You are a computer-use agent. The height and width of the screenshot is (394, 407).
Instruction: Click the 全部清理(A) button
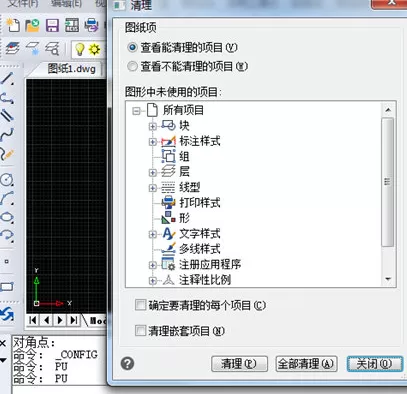point(306,364)
